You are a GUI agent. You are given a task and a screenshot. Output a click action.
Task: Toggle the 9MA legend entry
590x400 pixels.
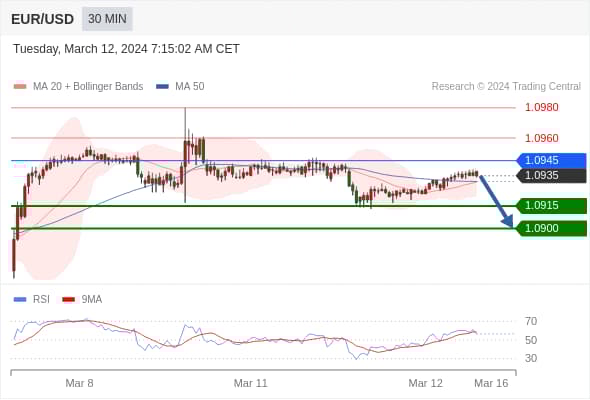click(x=82, y=300)
